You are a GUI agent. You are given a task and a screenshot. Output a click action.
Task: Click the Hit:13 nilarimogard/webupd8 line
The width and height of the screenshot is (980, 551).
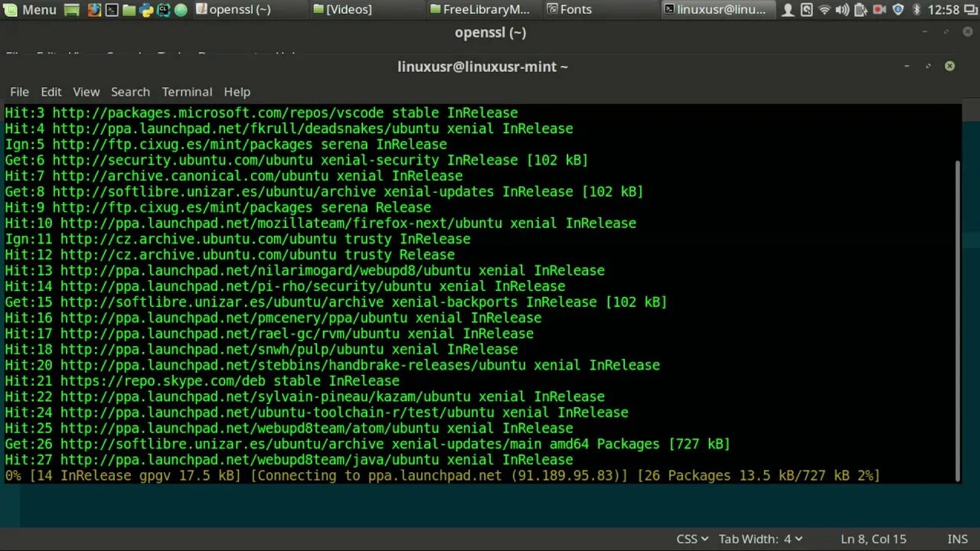(305, 270)
